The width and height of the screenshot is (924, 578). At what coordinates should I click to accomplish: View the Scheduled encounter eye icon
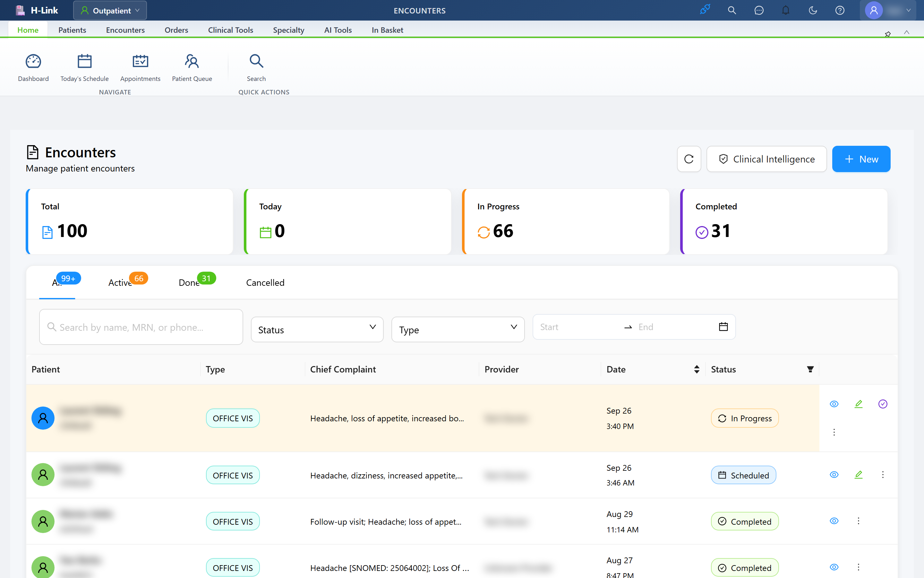coord(834,475)
